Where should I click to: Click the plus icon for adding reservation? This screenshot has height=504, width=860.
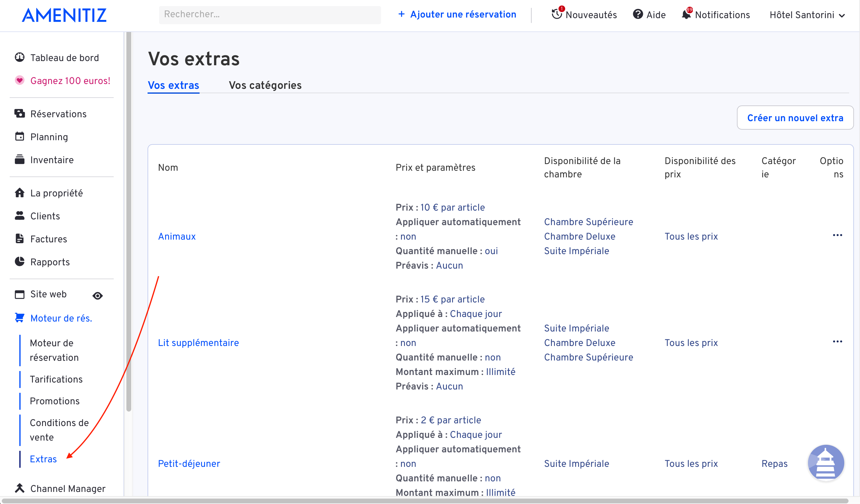click(402, 14)
